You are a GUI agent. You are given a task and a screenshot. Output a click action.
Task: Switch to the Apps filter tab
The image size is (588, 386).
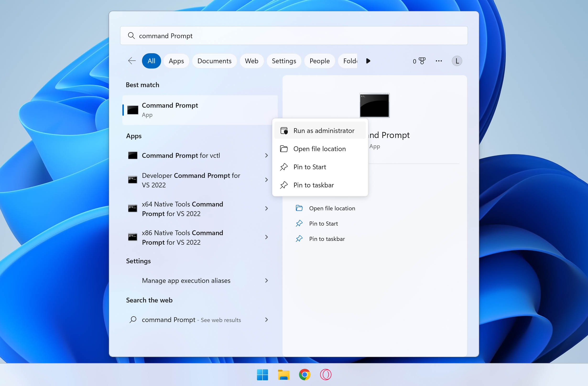176,61
